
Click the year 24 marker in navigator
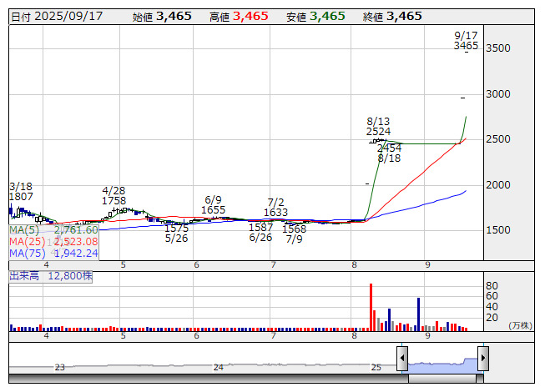218,367
